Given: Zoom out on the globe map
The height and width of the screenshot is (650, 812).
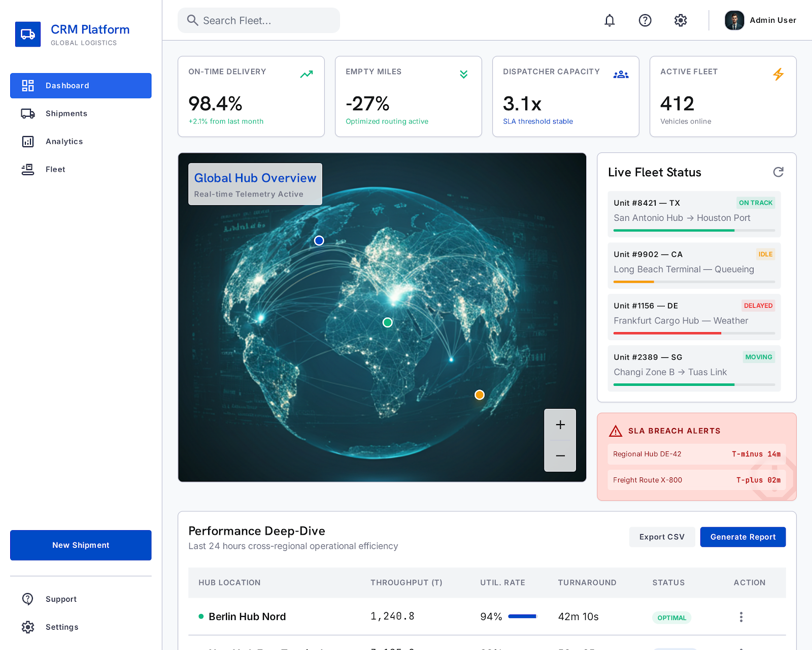Looking at the screenshot, I should (x=560, y=456).
